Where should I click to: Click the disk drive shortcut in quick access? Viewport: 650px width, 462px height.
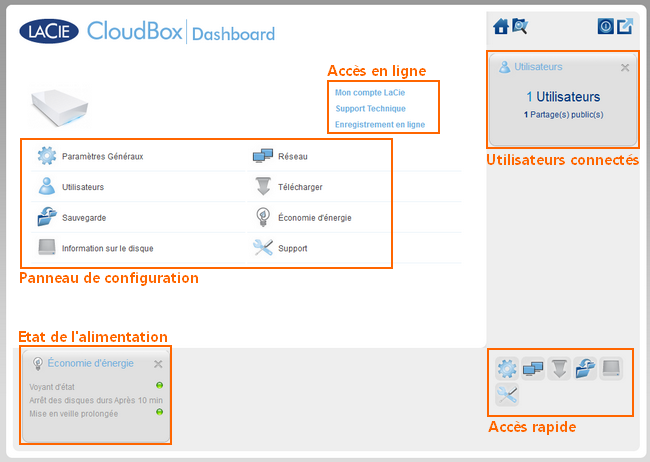[611, 369]
